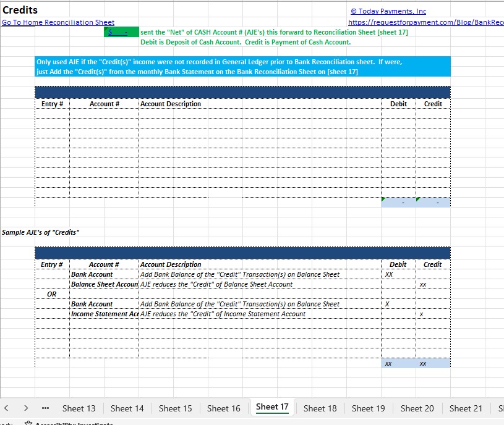Screen dimensions: 504x425
Task: Select the X debit cell in second Bank Account row
Action: coord(398,304)
